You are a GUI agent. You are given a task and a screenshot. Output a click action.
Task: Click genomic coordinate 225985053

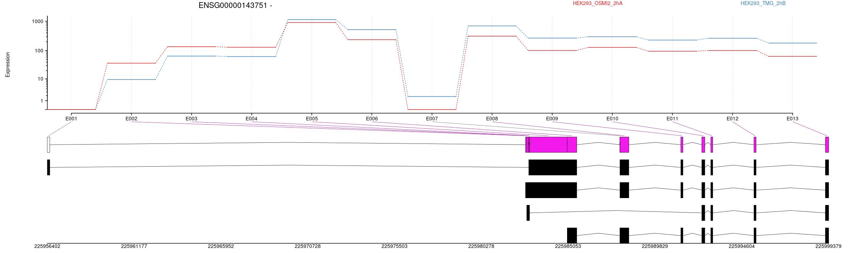(568, 246)
